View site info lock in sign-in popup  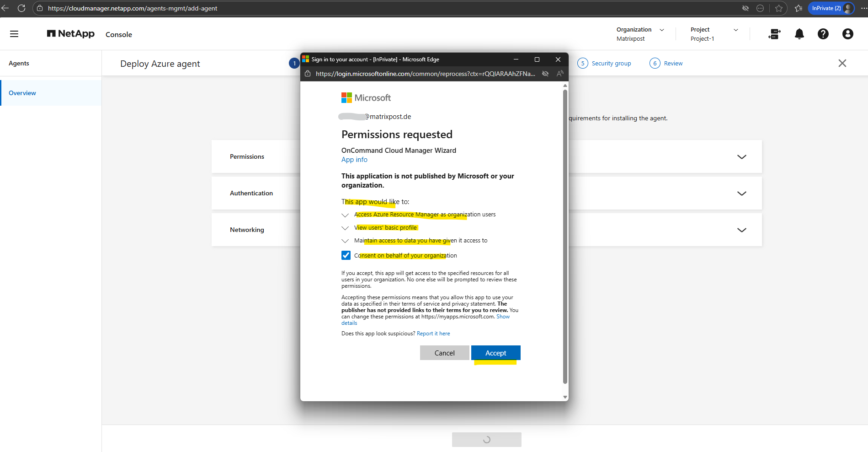click(x=308, y=74)
